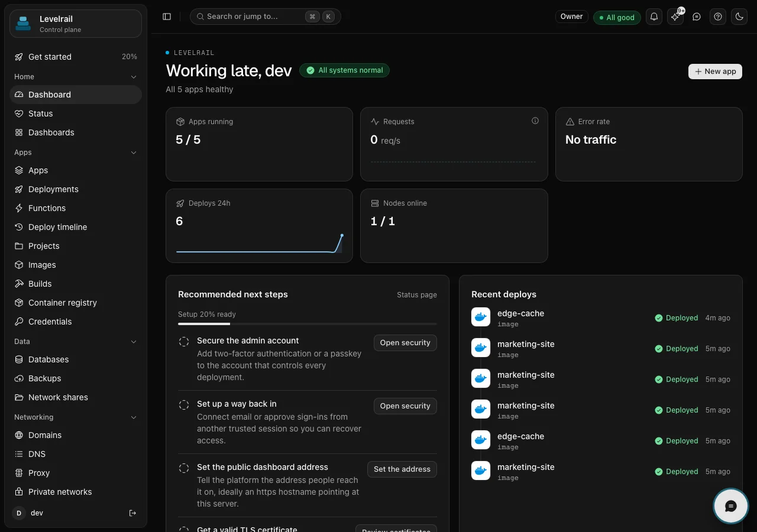Viewport: 757px width, 532px height.
Task: Open Container registry page
Action: [x=76, y=303]
